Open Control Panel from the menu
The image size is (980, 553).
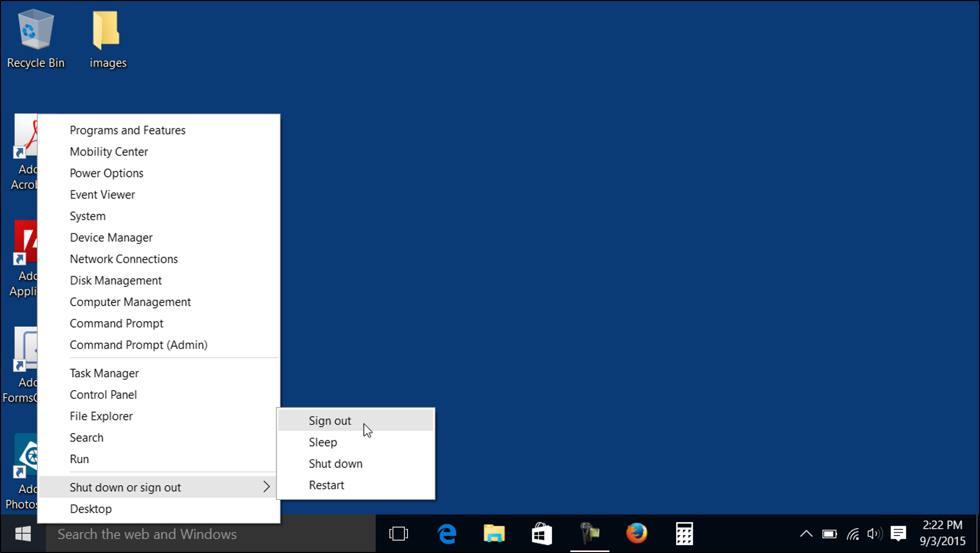(103, 394)
